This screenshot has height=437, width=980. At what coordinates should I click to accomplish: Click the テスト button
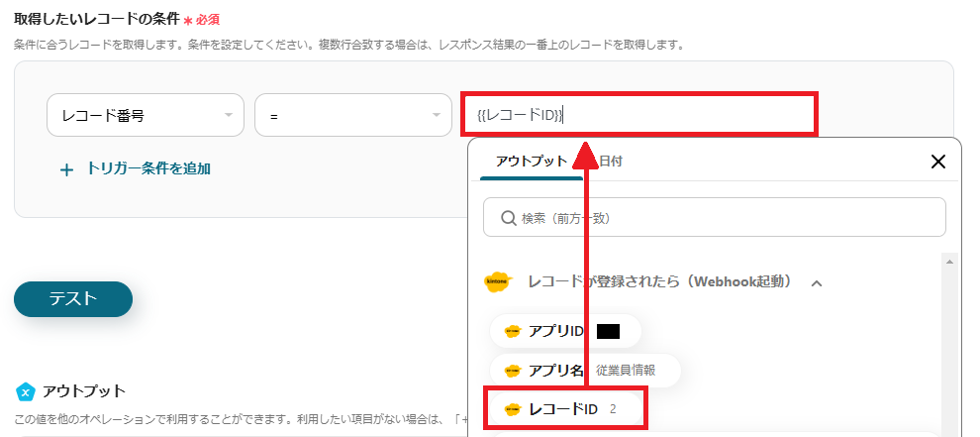pos(73,299)
